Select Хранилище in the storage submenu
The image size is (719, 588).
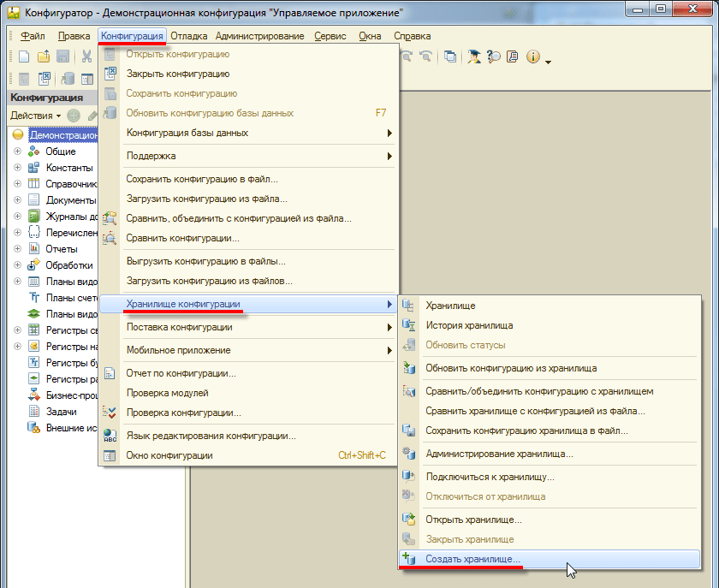pyautogui.click(x=550, y=306)
